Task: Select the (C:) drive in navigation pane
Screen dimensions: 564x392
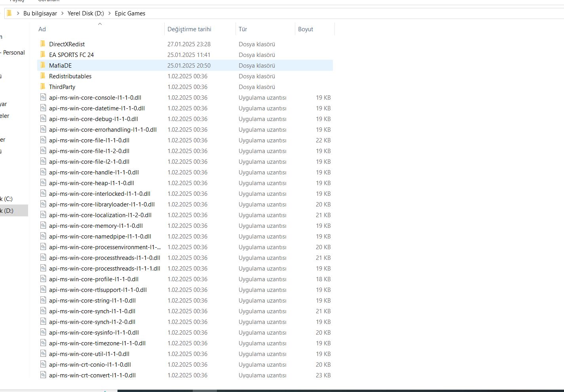Action: (7, 199)
